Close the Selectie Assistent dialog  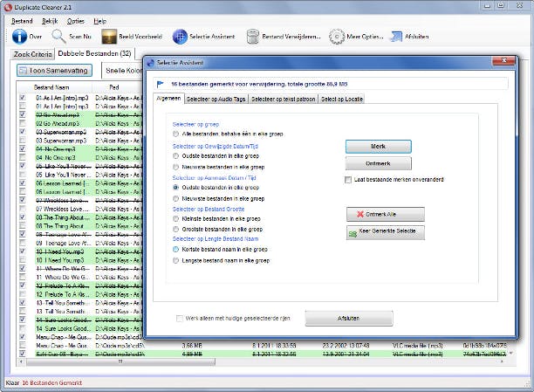pos(504,60)
